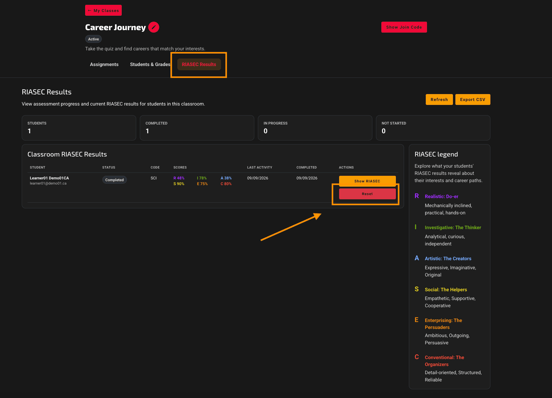Click the green I legend letter
Viewport: 552px width, 398px height.
pos(415,227)
